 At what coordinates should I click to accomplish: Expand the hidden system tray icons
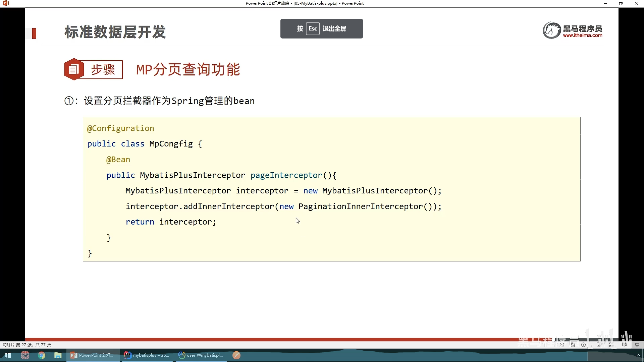point(638,355)
